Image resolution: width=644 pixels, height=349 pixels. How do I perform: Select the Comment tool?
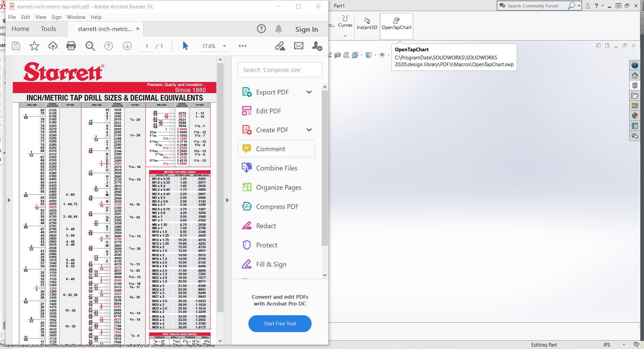[276, 149]
